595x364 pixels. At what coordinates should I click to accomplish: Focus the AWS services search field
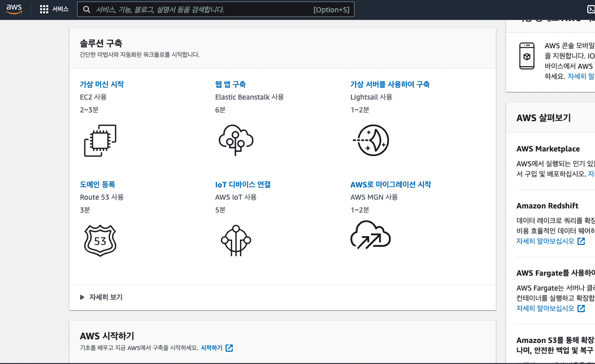[x=215, y=9]
